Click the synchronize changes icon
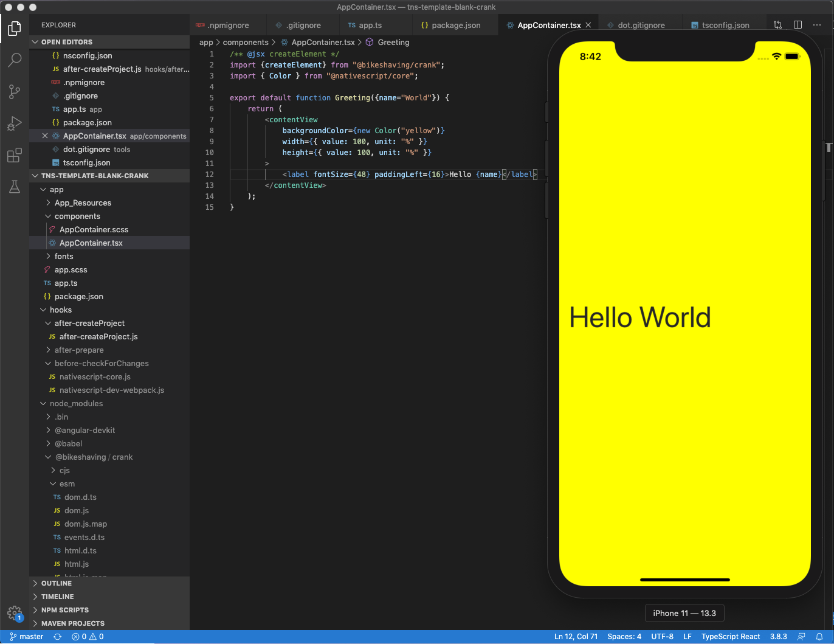Viewport: 834px width, 644px height. (57, 637)
